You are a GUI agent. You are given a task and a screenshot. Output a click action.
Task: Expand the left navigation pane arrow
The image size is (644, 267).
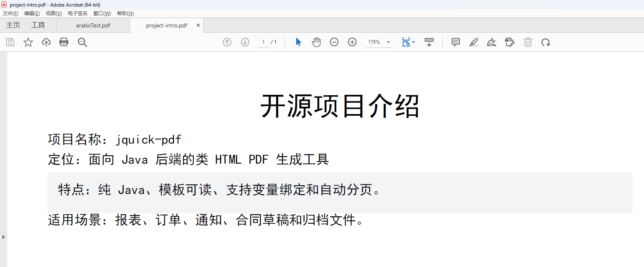click(x=4, y=237)
